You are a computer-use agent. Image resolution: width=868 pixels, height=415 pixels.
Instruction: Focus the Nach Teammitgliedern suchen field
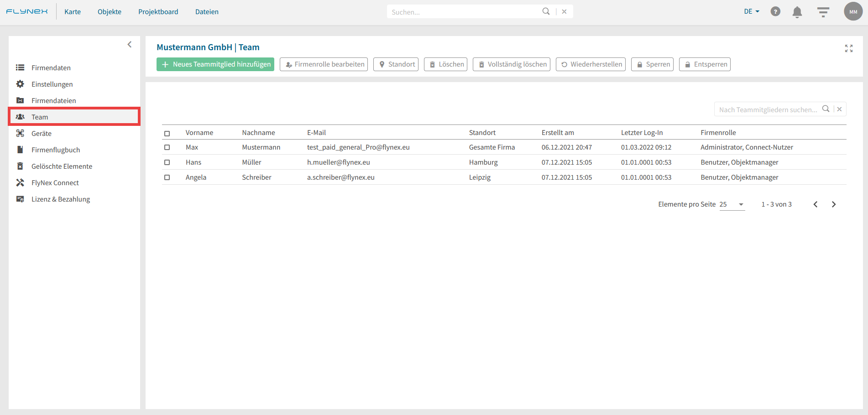pyautogui.click(x=768, y=109)
